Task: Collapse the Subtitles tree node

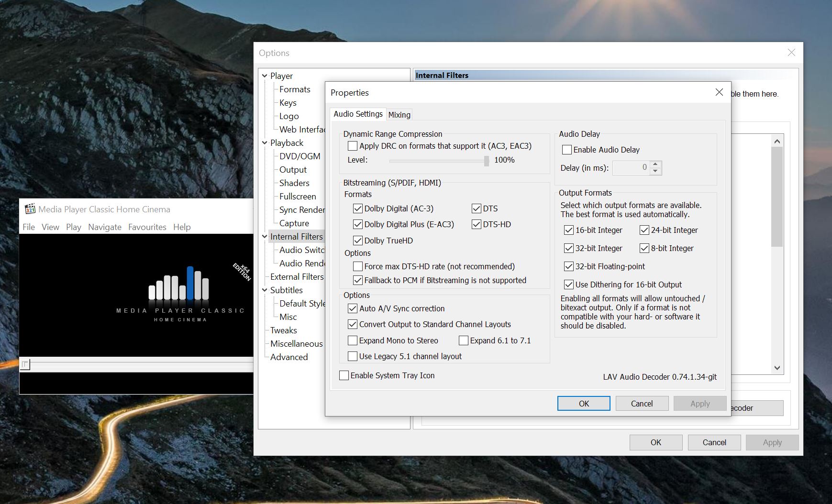Action: pos(265,290)
